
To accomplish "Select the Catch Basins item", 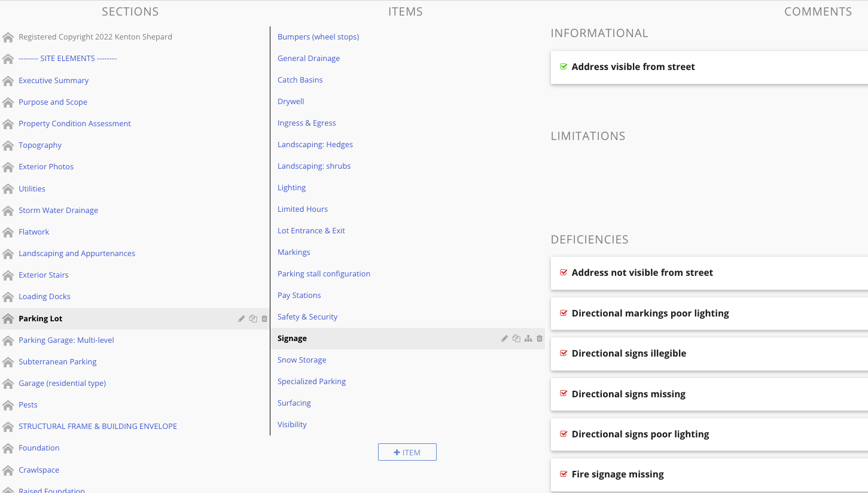I will click(x=300, y=80).
